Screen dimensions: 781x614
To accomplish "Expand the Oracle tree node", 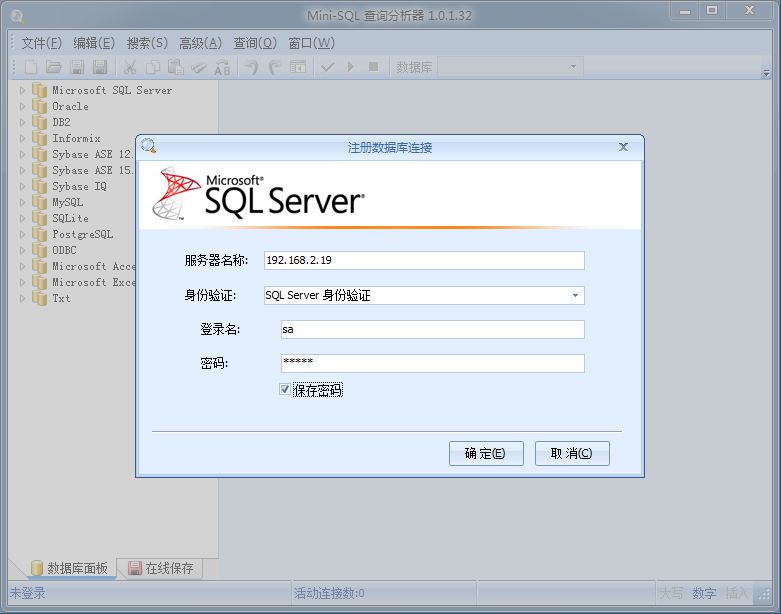I will (x=22, y=107).
